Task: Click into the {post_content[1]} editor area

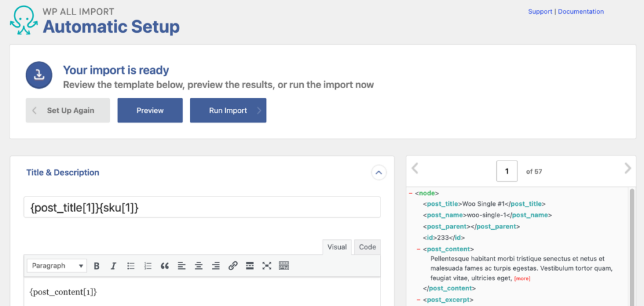Action: (202, 292)
